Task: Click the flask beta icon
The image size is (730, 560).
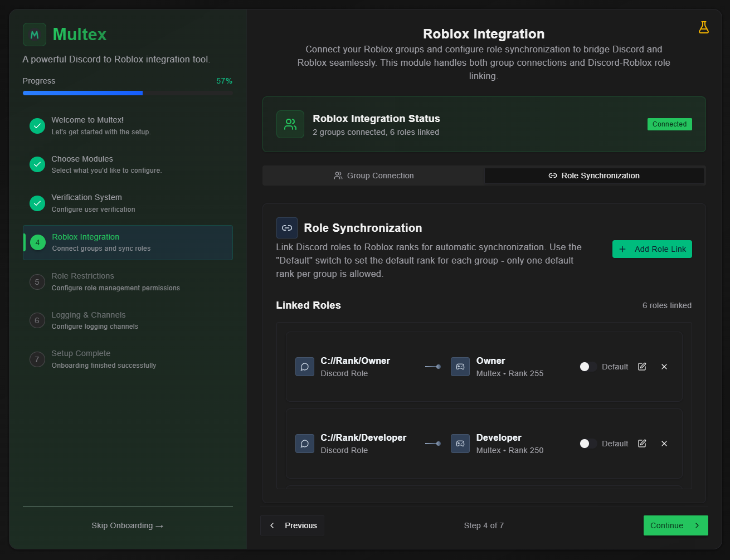Action: point(704,27)
